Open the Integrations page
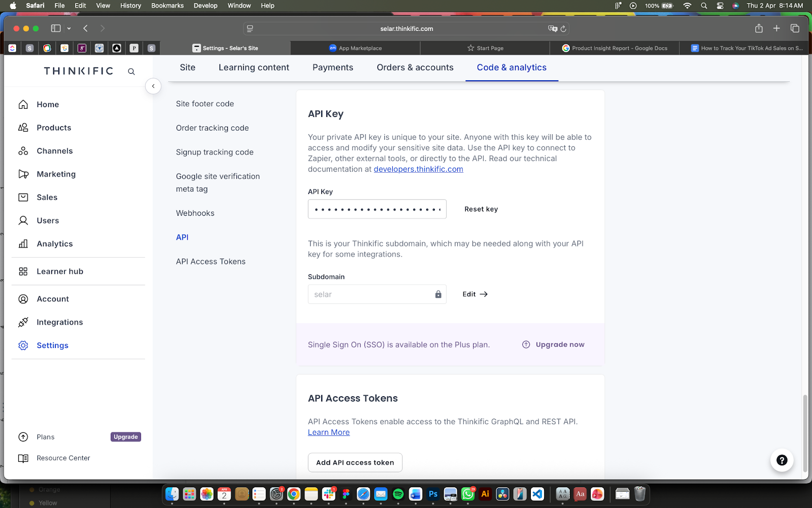Image resolution: width=812 pixels, height=508 pixels. [x=59, y=322]
